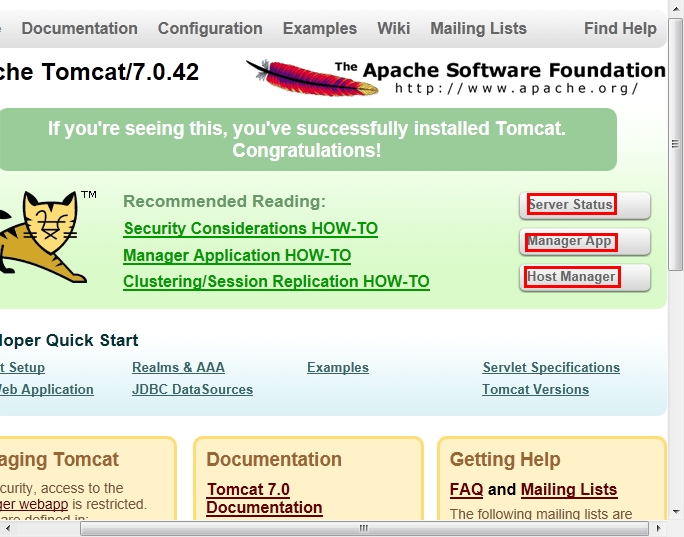Click the Recommended Reading heading

(x=224, y=202)
